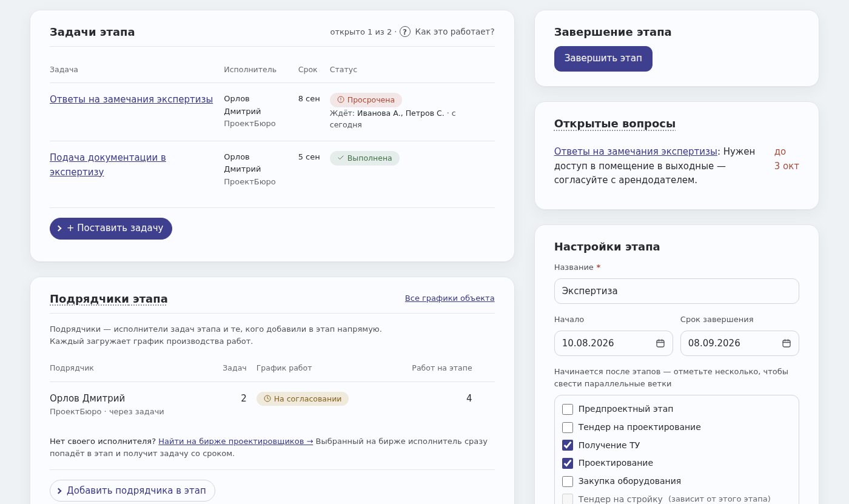Select the Орлов Дмитрий contractor row name
Viewport: 849px width, 504px height.
(87, 398)
